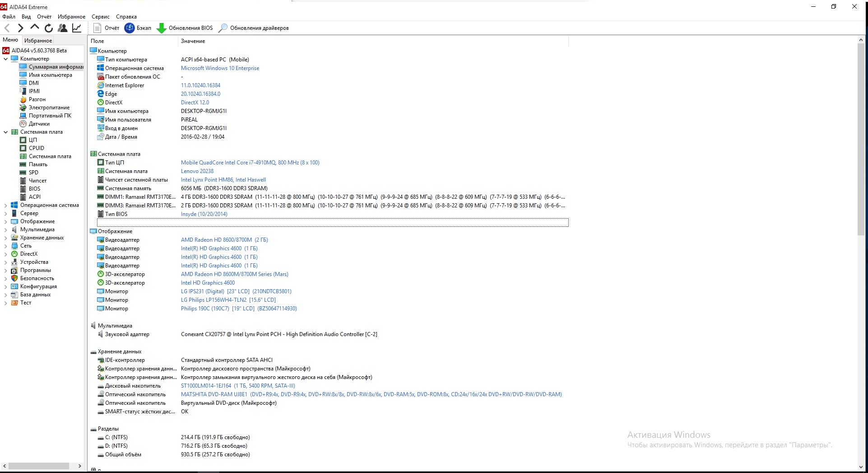Open the Справка menu

pos(126,17)
